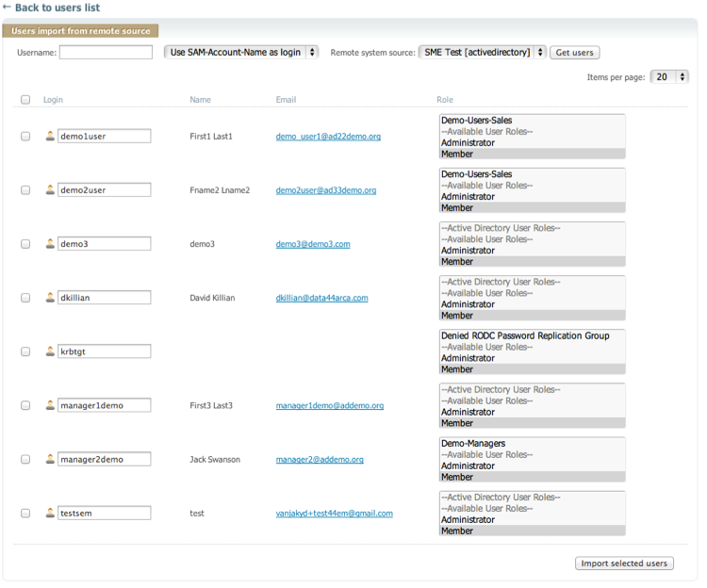Click the user icon beside demo2user

coord(50,190)
